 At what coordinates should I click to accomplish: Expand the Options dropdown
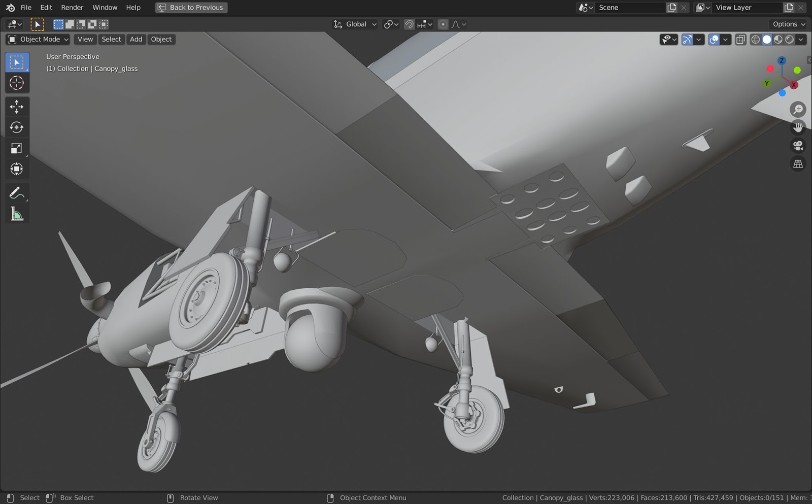click(788, 24)
